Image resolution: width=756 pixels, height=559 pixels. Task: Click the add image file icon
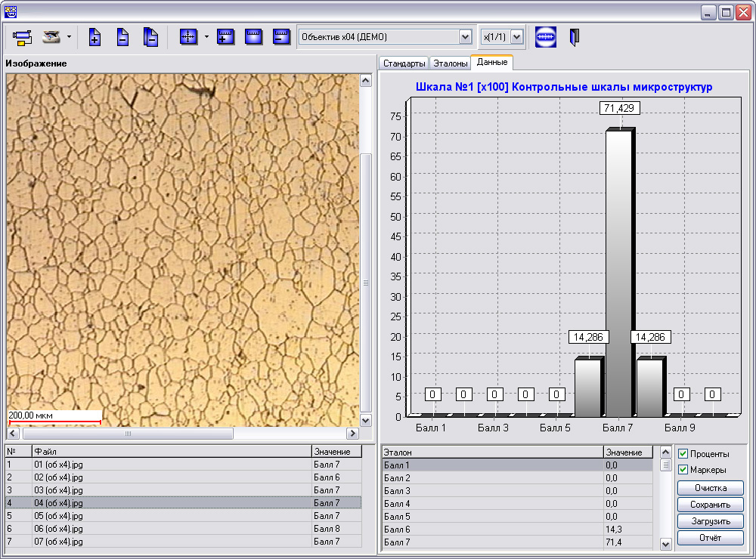(x=95, y=37)
